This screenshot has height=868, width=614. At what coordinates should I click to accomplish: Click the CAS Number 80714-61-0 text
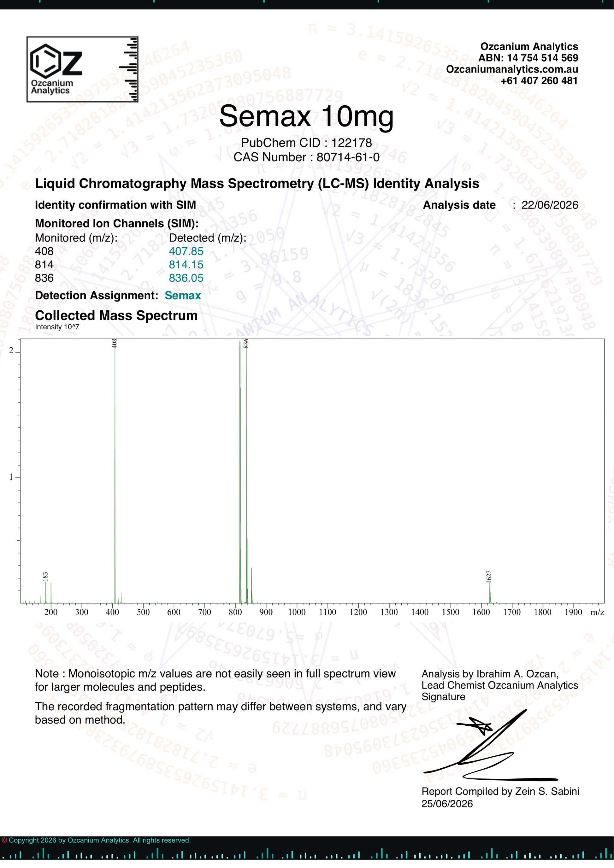(307, 157)
